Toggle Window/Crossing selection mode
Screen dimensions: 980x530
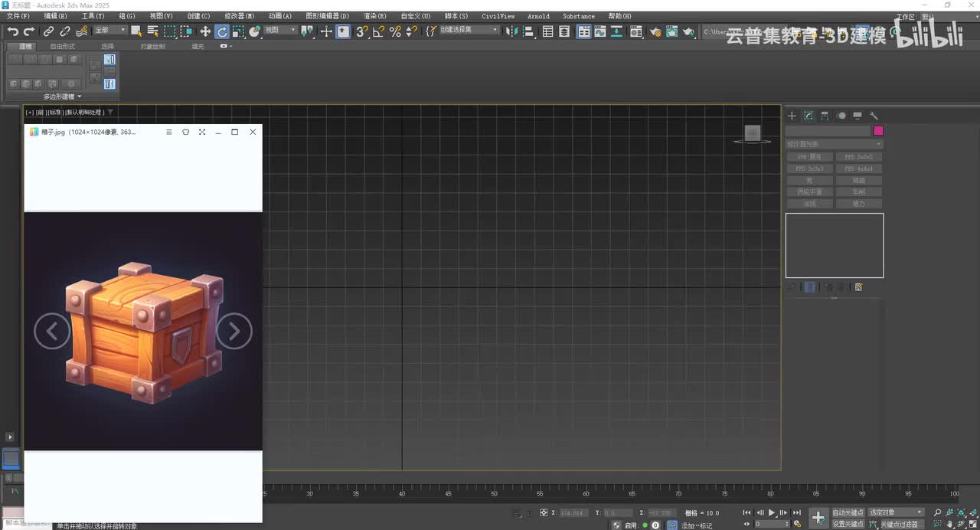pyautogui.click(x=186, y=31)
